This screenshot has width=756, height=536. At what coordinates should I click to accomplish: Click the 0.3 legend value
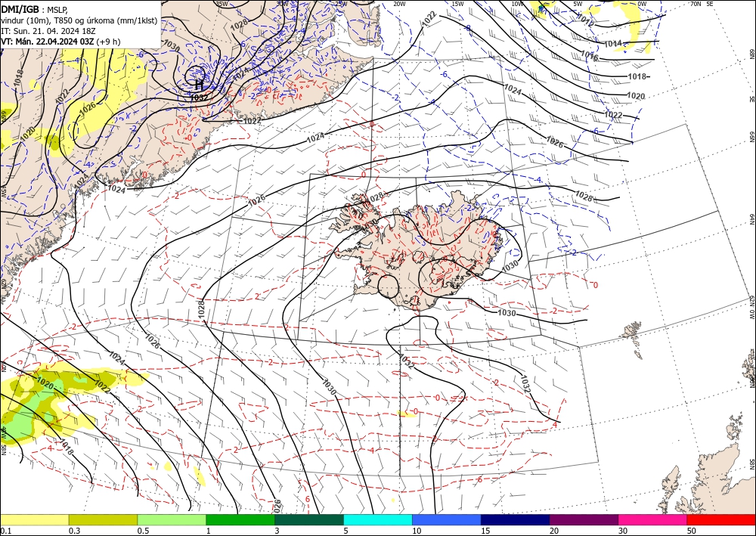coord(74,531)
